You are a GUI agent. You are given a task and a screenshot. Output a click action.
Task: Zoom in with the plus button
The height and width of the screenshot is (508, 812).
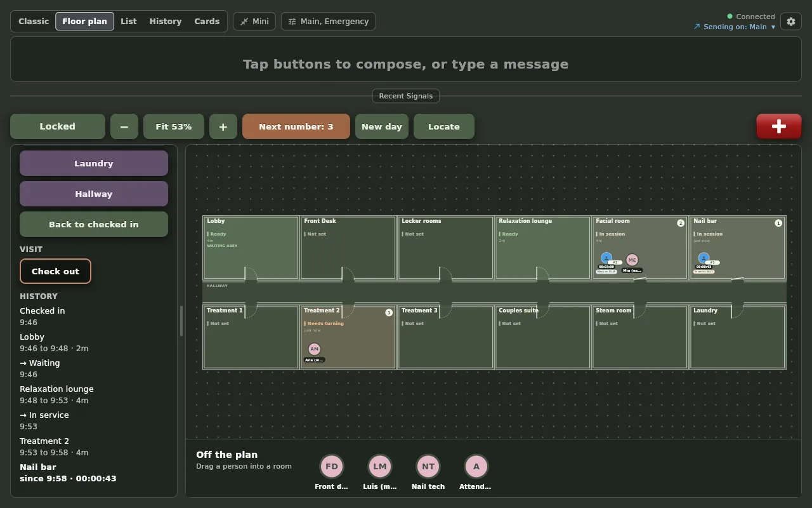click(223, 126)
